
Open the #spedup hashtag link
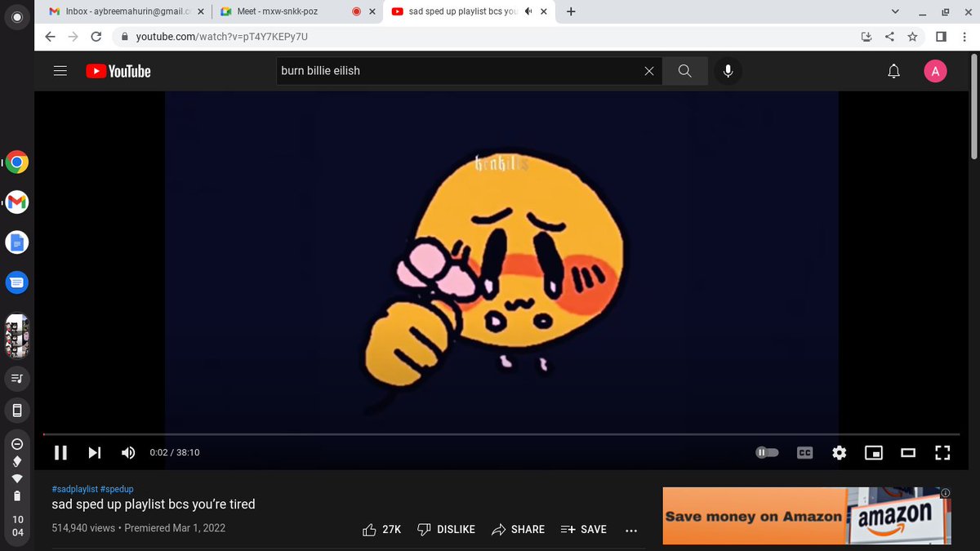[x=117, y=489]
